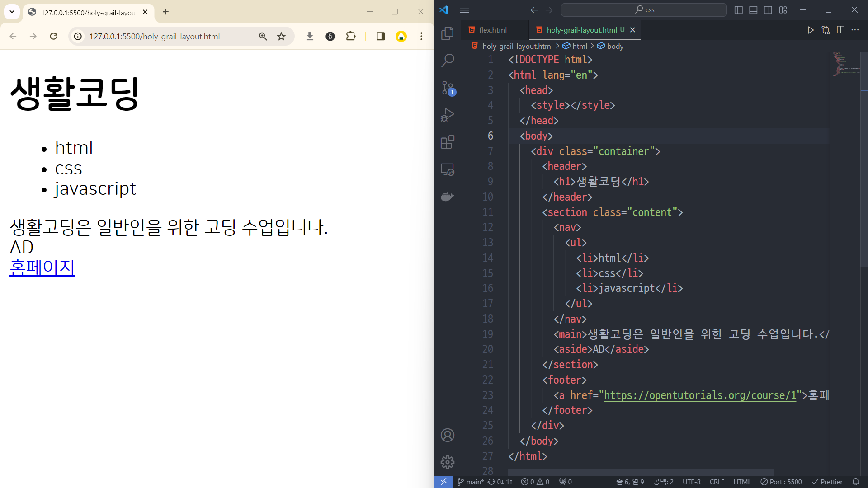
Task: Toggle Chrome's side panel button
Action: pyautogui.click(x=380, y=37)
